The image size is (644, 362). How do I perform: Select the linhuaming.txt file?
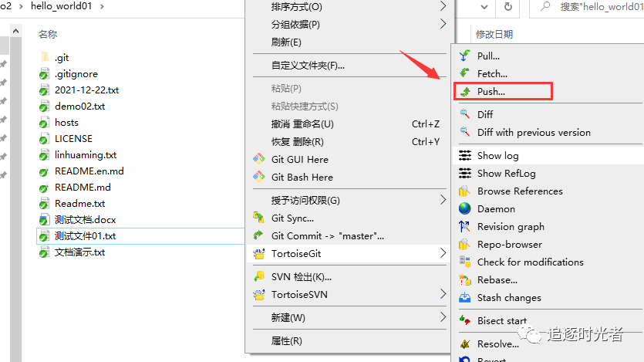[x=86, y=155]
